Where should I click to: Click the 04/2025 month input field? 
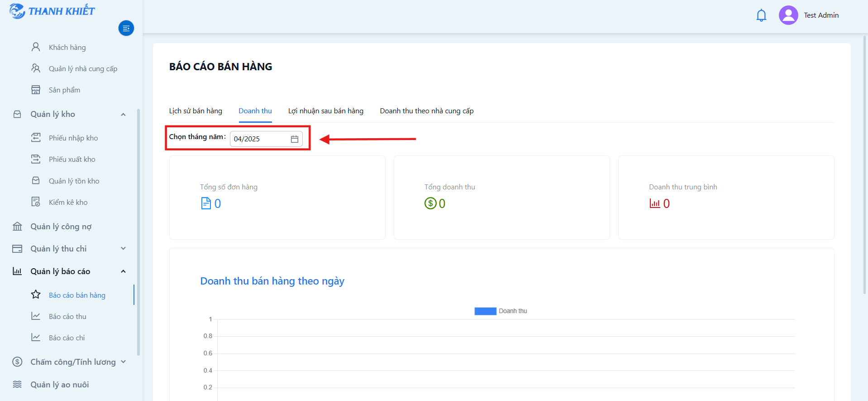point(266,139)
